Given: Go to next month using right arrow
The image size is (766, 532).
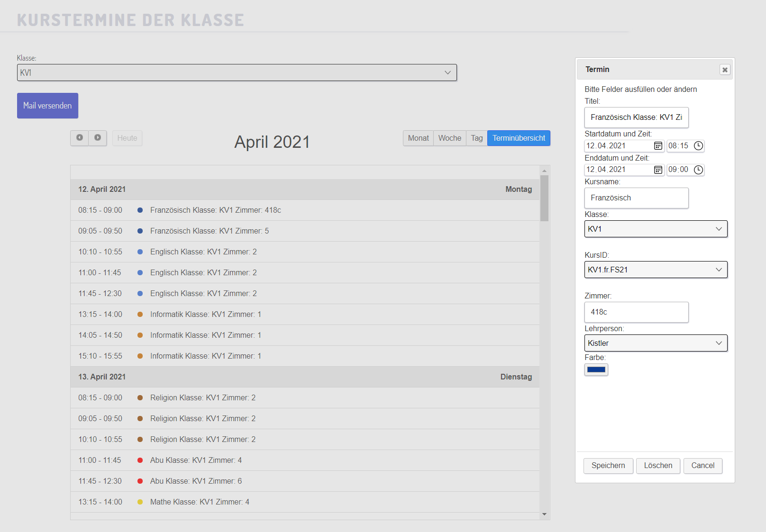Looking at the screenshot, I should point(98,138).
